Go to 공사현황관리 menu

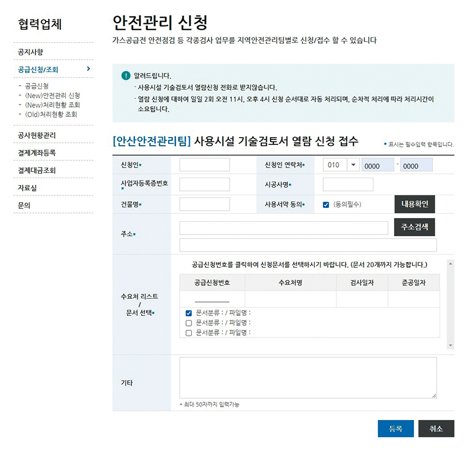pyautogui.click(x=37, y=135)
